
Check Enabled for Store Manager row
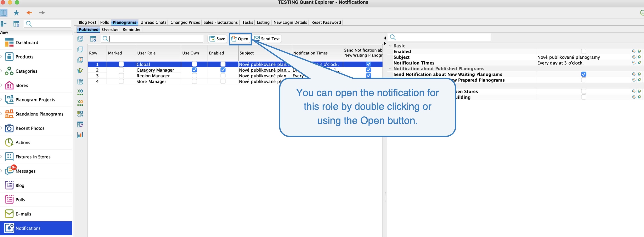pyautogui.click(x=223, y=81)
